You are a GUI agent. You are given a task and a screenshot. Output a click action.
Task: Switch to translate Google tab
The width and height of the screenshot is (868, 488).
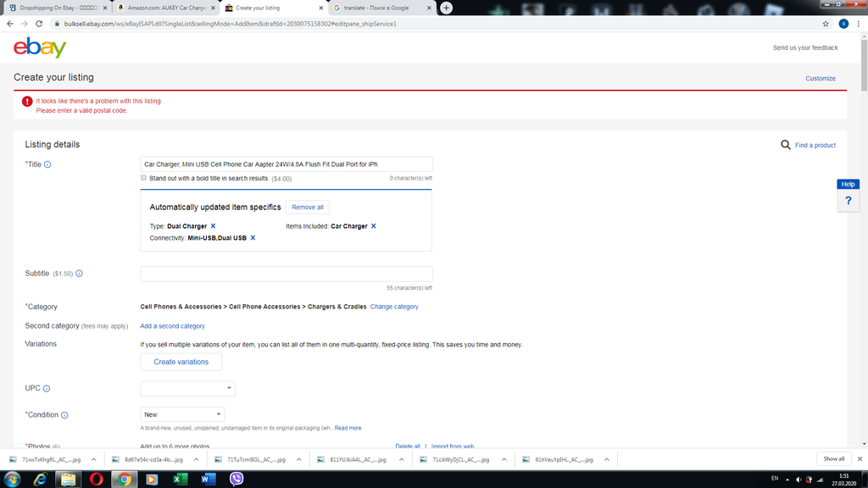pyautogui.click(x=381, y=8)
